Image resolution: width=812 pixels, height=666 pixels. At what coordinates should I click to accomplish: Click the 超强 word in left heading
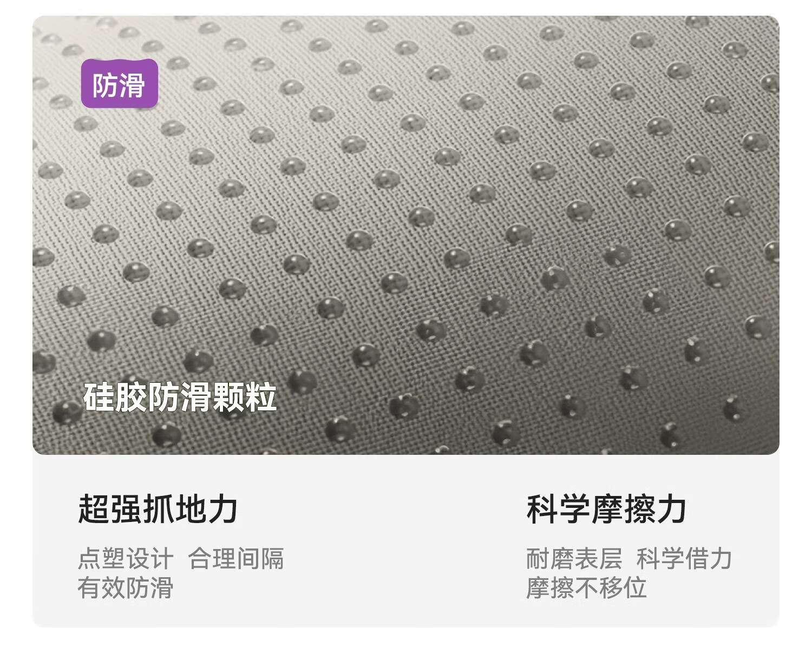pos(110,509)
